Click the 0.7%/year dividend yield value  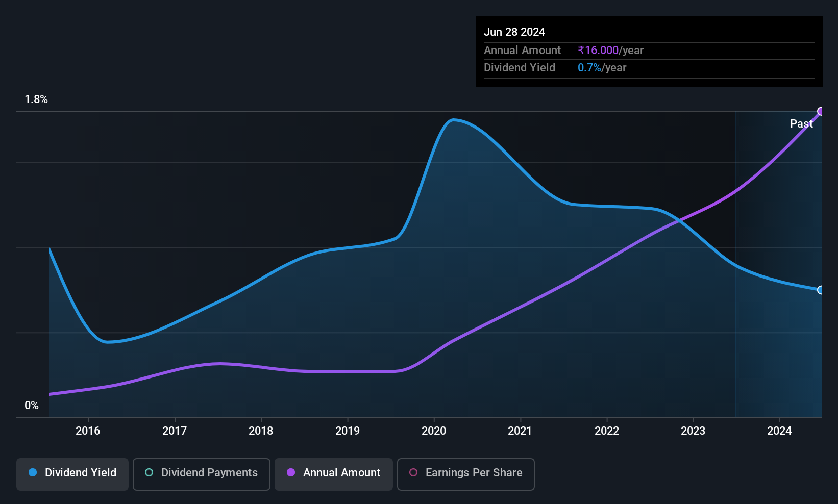(x=602, y=67)
